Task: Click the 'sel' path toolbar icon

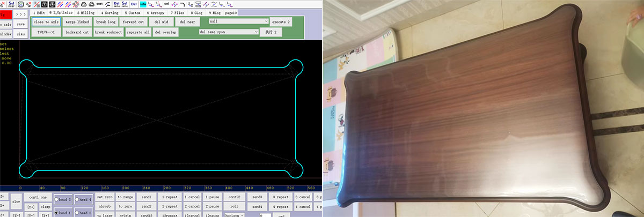Action: coord(166,4)
